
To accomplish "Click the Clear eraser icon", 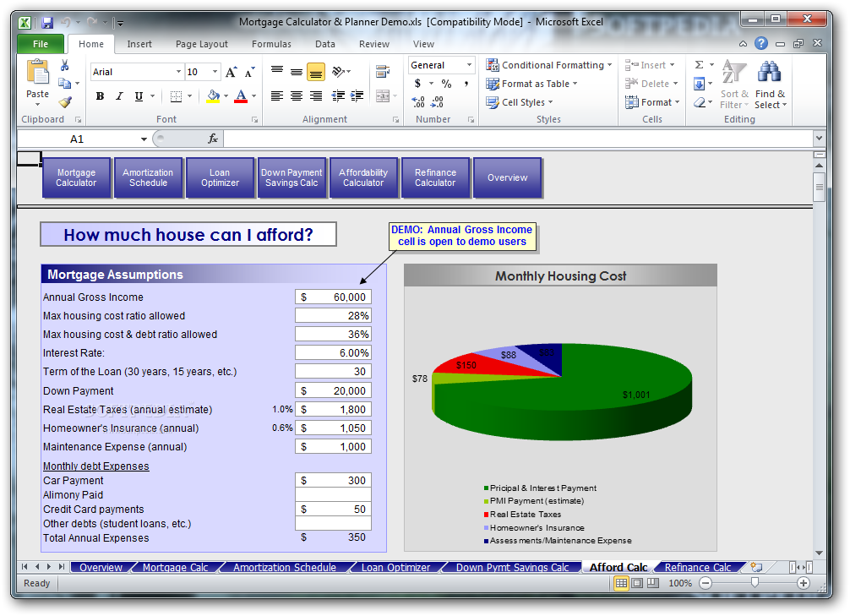I will pos(700,102).
